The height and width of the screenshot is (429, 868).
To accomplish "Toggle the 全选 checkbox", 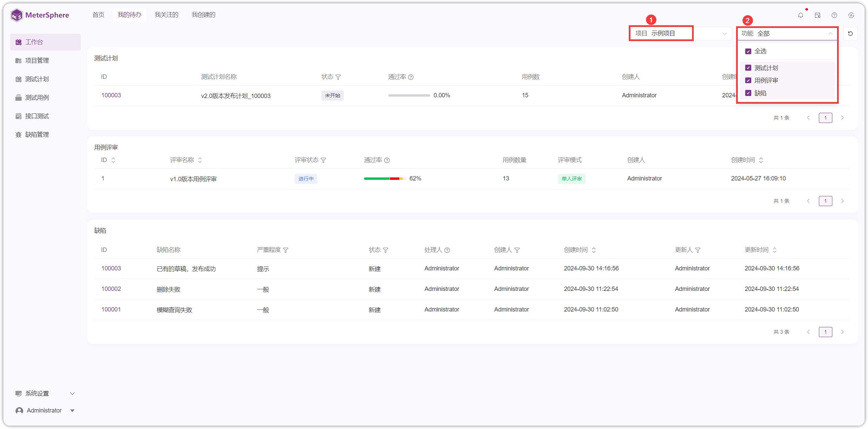I will (748, 51).
